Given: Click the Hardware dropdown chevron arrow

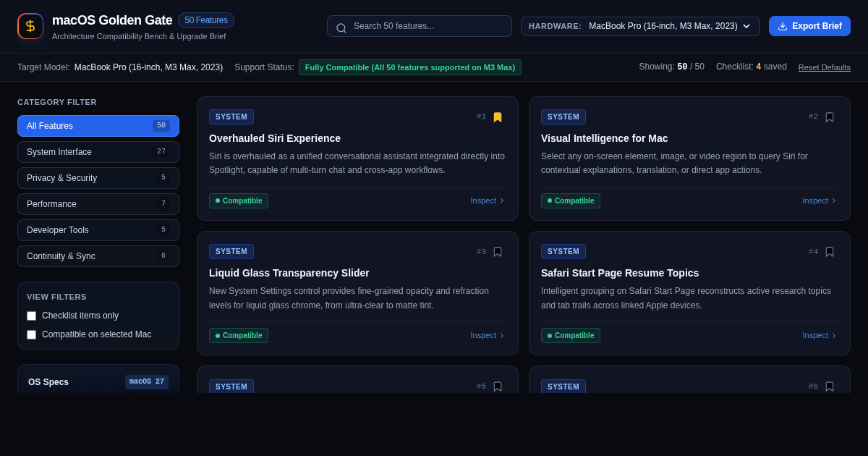Looking at the screenshot, I should tap(746, 26).
